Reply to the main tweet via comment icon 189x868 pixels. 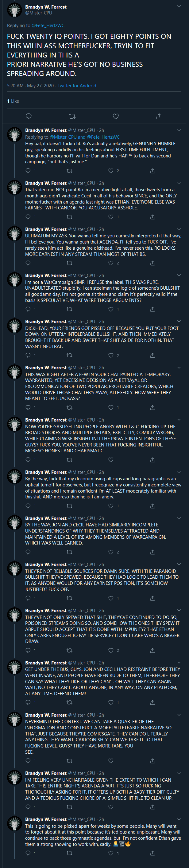click(29, 116)
